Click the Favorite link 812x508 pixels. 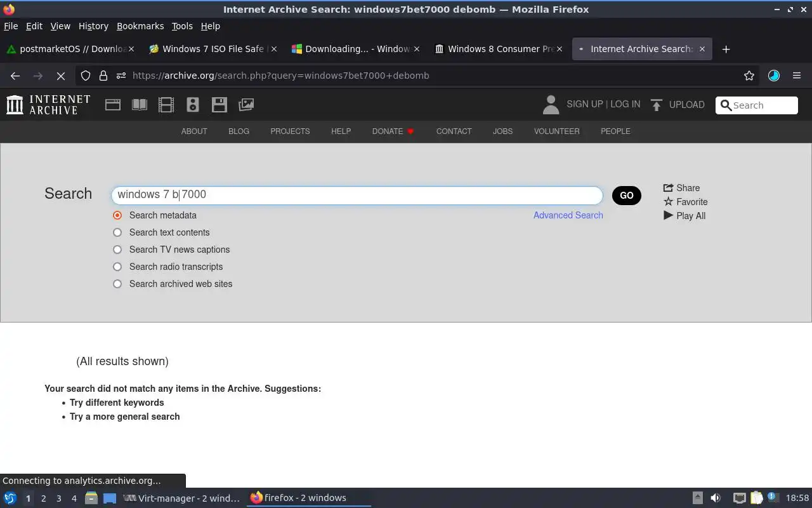pyautogui.click(x=685, y=202)
